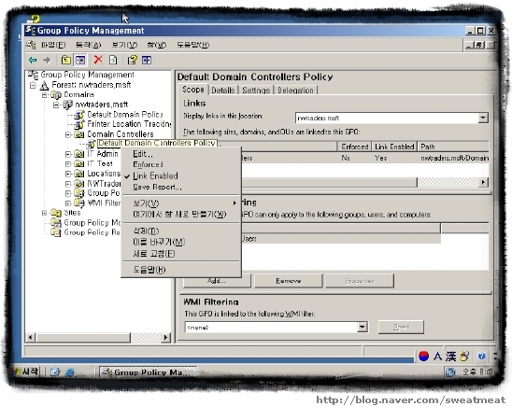This screenshot has height=420, width=512.
Task: Click the Add... button
Action: 217,281
